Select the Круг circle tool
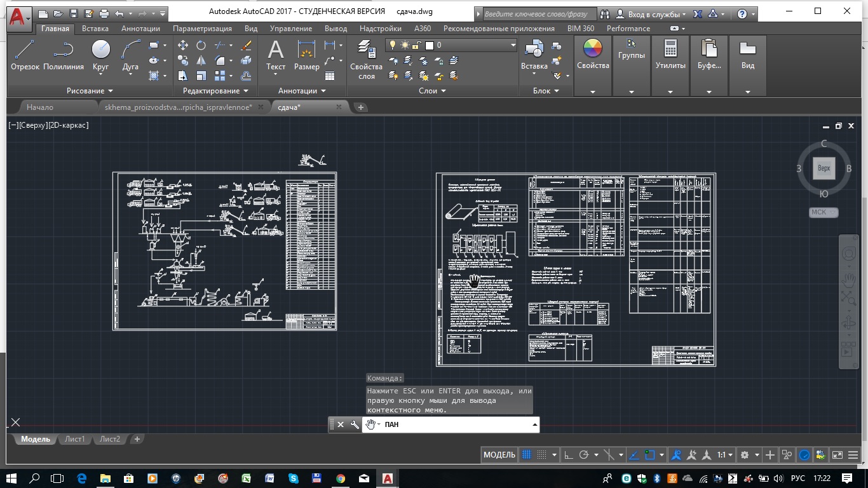868x488 pixels. 100,55
